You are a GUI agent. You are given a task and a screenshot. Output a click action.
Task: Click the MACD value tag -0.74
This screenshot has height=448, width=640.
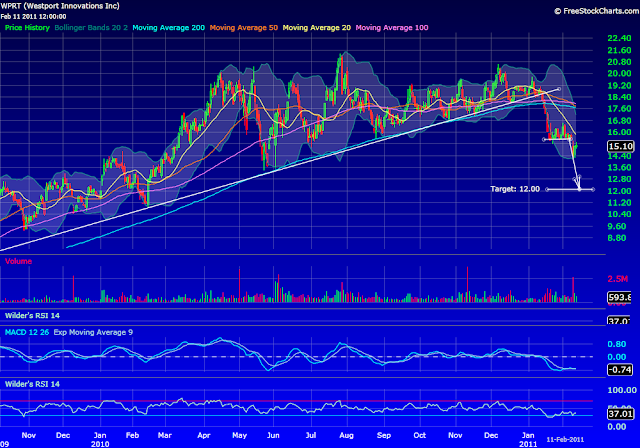(620, 370)
